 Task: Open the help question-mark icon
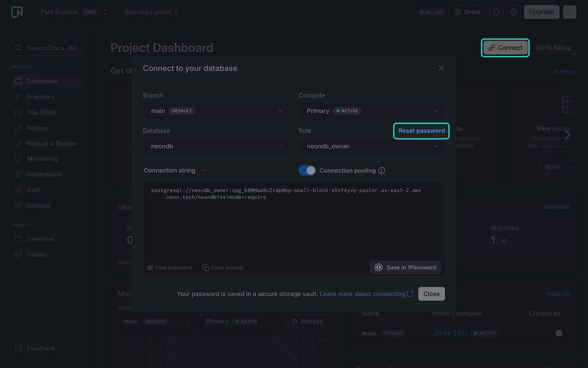[x=513, y=12]
